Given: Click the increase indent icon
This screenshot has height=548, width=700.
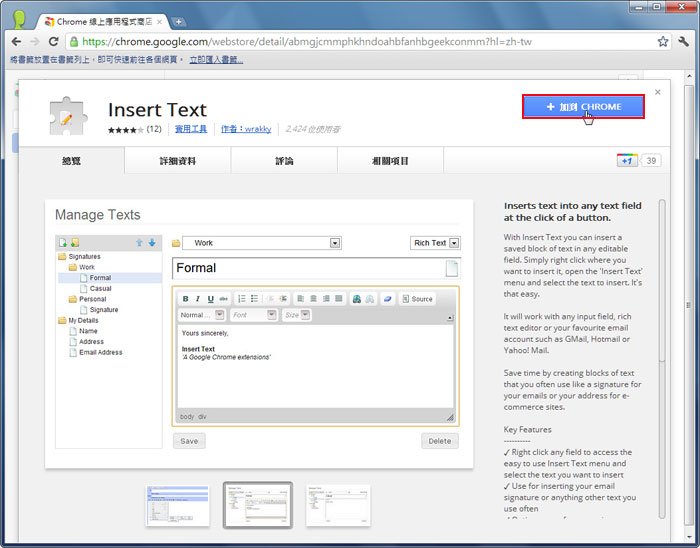Looking at the screenshot, I should pyautogui.click(x=283, y=299).
